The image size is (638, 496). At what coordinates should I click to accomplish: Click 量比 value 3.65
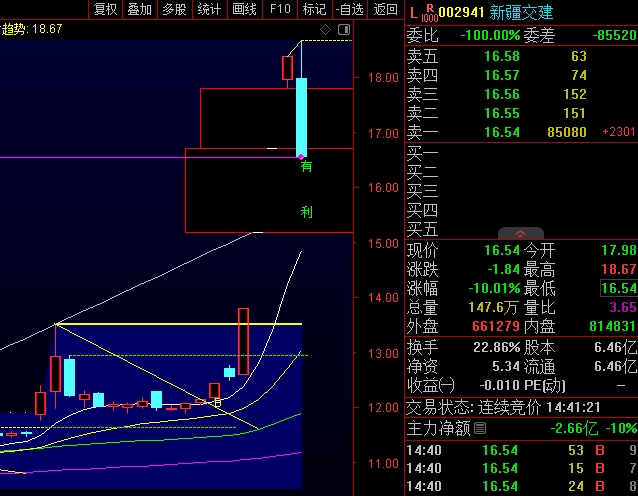pos(623,307)
